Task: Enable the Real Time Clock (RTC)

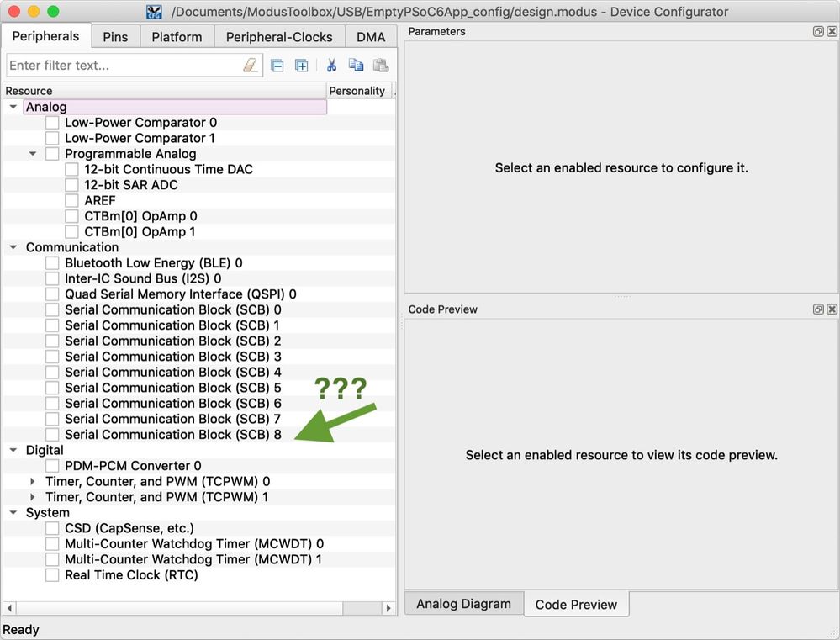Action: [x=52, y=574]
